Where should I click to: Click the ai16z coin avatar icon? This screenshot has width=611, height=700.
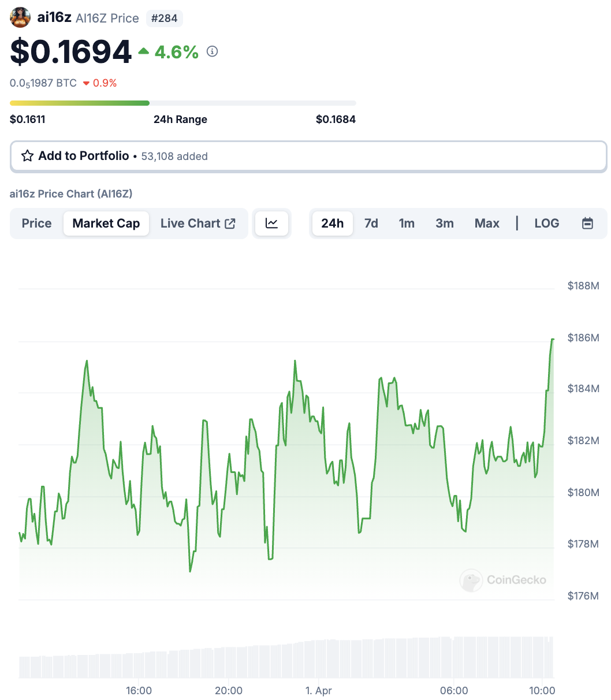tap(20, 17)
